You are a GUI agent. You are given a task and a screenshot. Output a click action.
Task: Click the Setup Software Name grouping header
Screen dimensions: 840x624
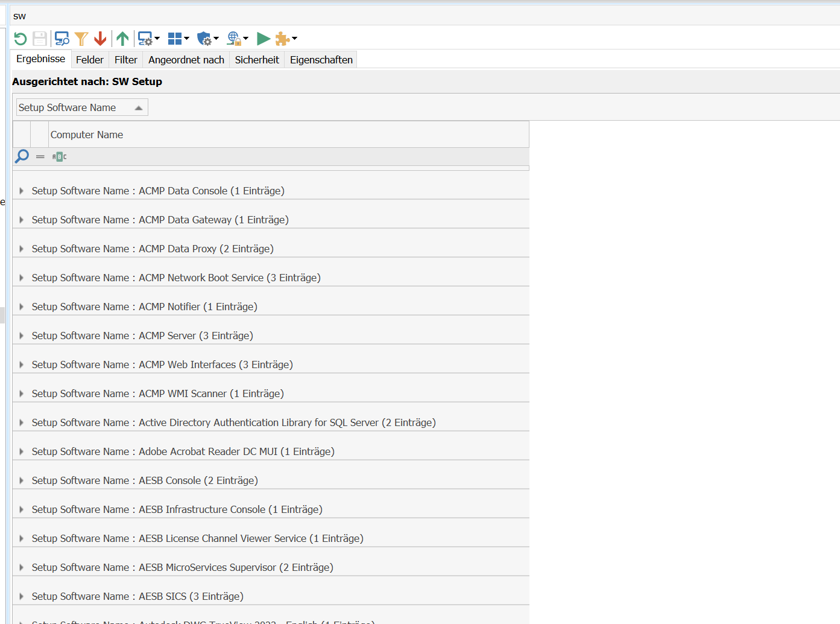(82, 107)
